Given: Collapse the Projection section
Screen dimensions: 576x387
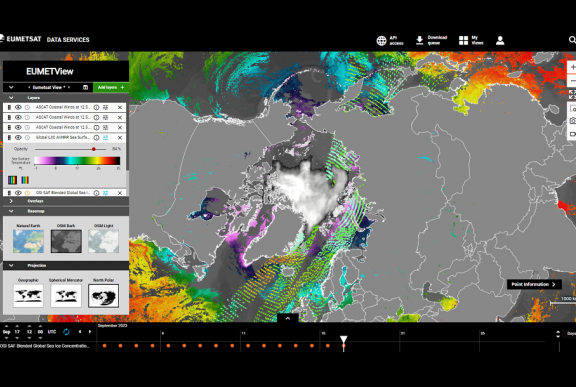Looking at the screenshot, I should click(11, 265).
